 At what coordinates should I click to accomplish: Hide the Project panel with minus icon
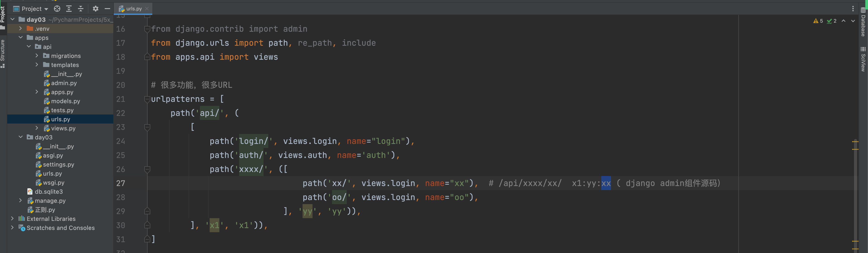107,9
